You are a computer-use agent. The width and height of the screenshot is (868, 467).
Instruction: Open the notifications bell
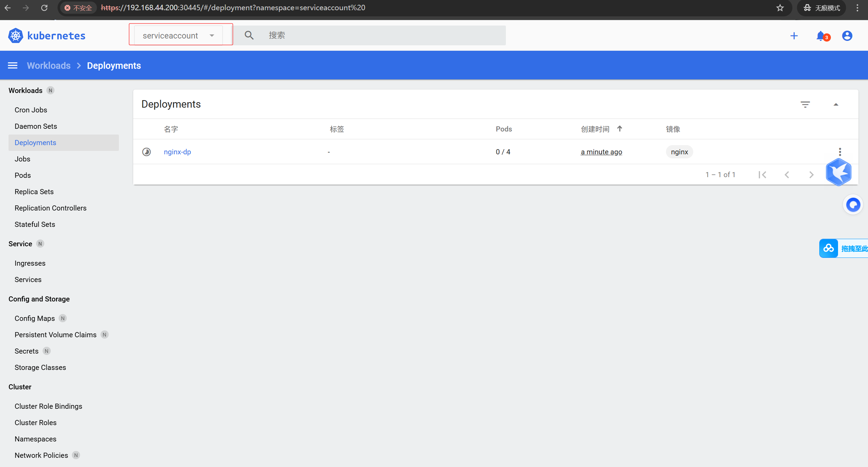pos(821,36)
